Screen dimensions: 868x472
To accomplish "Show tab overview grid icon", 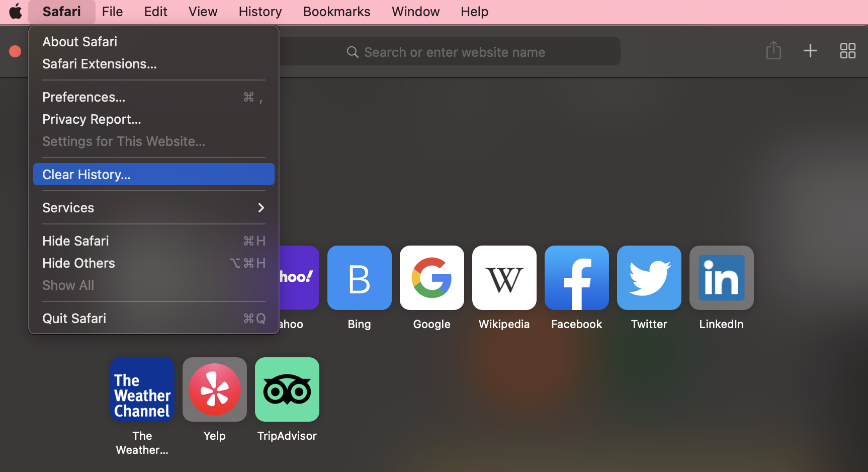I will [x=848, y=51].
